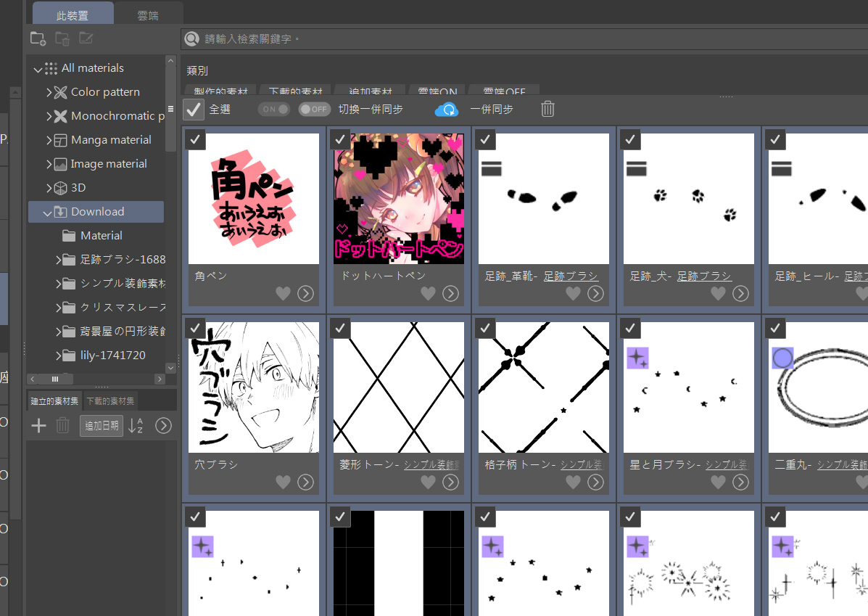Expand the lily-1741720 folder
This screenshot has height=616, width=868.
(58, 356)
